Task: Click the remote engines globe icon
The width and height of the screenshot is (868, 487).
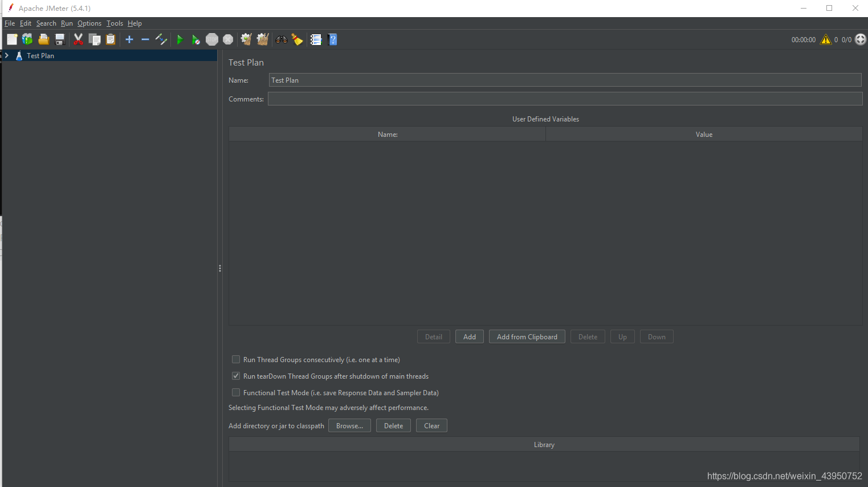Action: pyautogui.click(x=861, y=39)
